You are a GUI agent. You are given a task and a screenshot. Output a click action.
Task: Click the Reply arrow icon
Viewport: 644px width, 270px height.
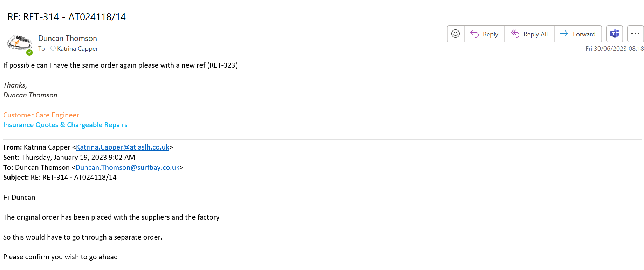tap(474, 34)
